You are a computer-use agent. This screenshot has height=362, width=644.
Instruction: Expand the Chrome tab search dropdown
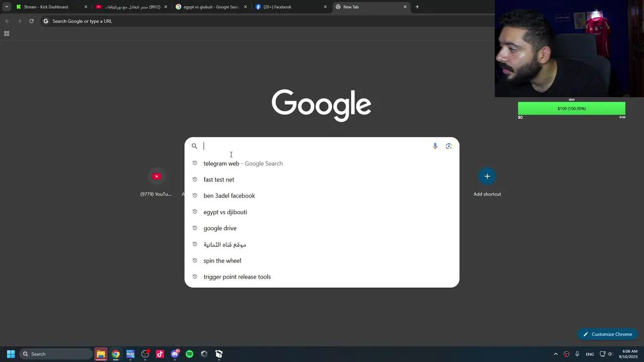7,7
